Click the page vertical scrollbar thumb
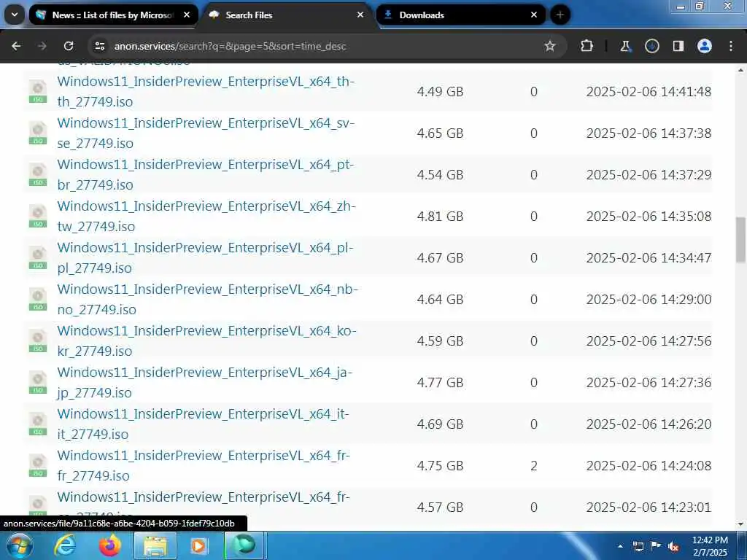 pos(741,239)
